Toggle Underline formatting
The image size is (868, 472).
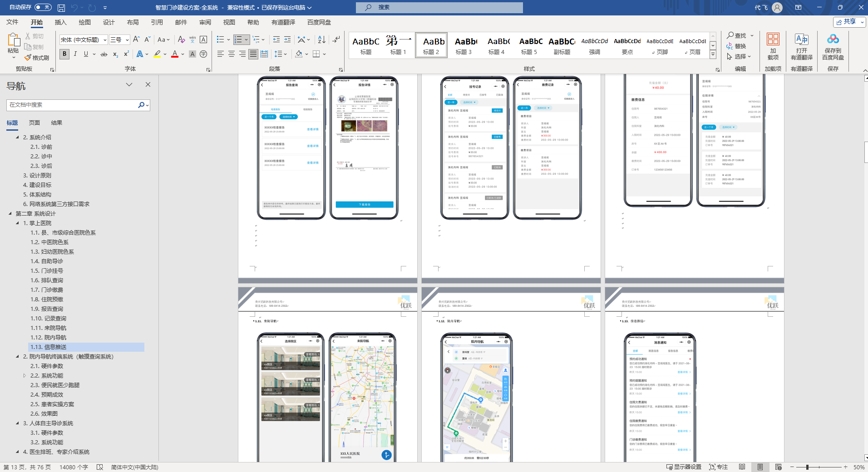tap(86, 54)
